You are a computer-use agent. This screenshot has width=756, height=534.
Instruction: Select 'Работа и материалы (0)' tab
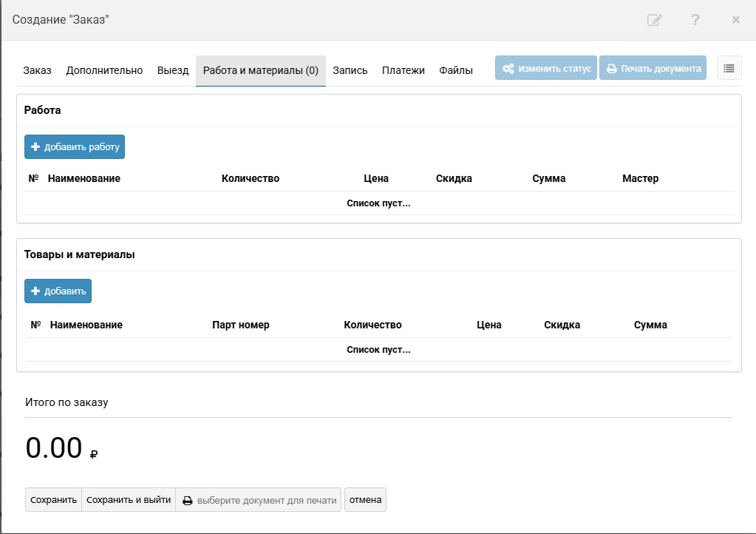pyautogui.click(x=261, y=71)
